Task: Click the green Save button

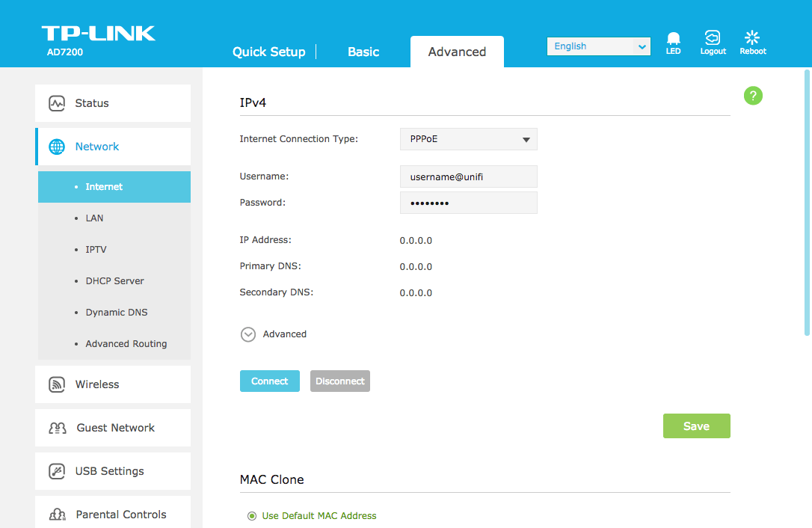Action: pyautogui.click(x=696, y=426)
